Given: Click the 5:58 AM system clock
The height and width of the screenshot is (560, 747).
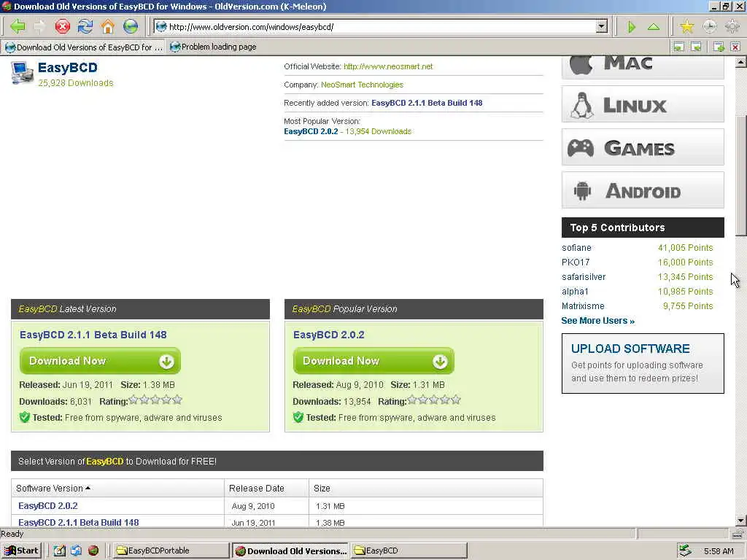Looking at the screenshot, I should point(719,551).
